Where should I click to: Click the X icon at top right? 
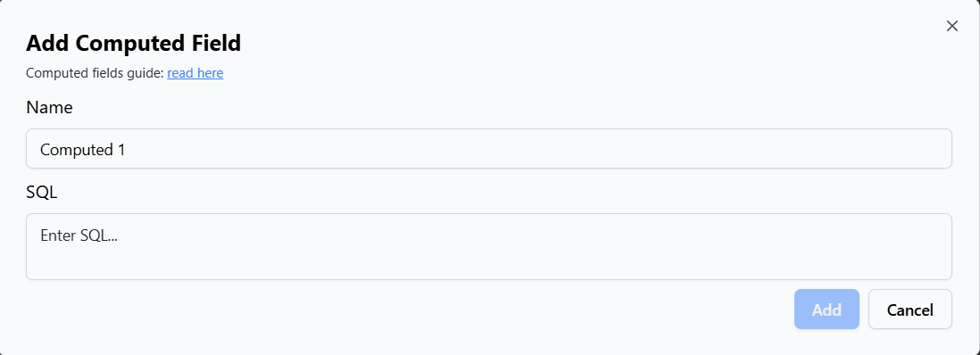[x=951, y=26]
